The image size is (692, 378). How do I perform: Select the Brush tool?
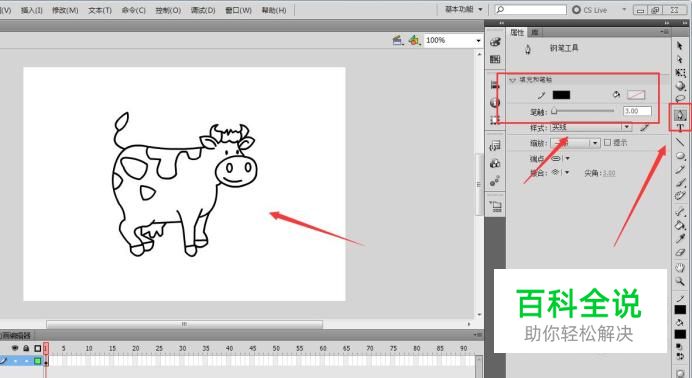680,183
